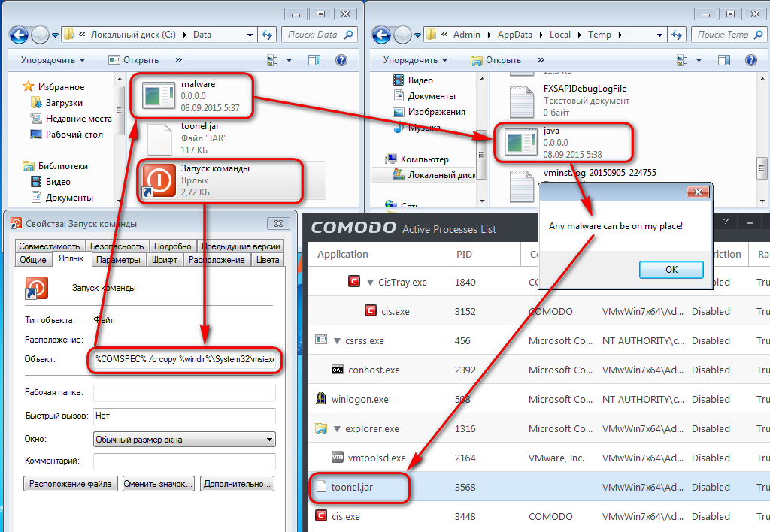
Task: Open Упорядочить menu in the Temp window
Action: click(415, 60)
